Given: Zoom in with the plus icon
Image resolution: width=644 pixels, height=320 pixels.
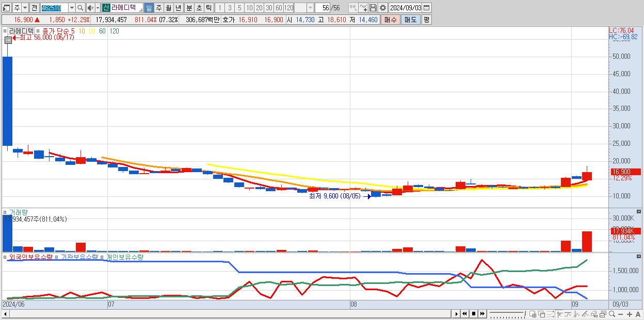Looking at the screenshot, I should [629, 314].
